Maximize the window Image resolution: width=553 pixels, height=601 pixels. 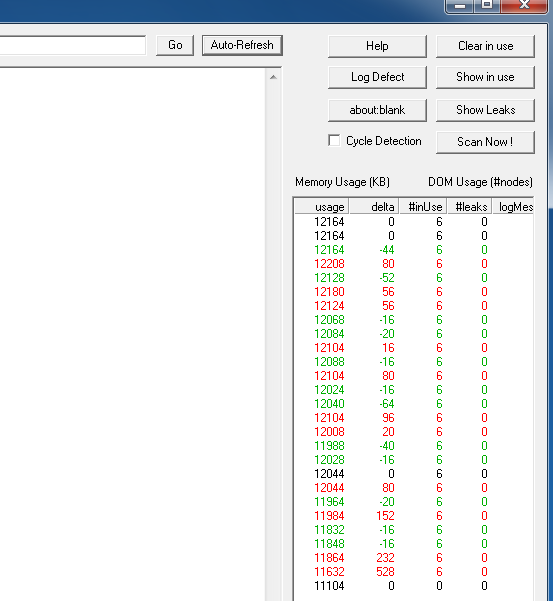click(487, 5)
